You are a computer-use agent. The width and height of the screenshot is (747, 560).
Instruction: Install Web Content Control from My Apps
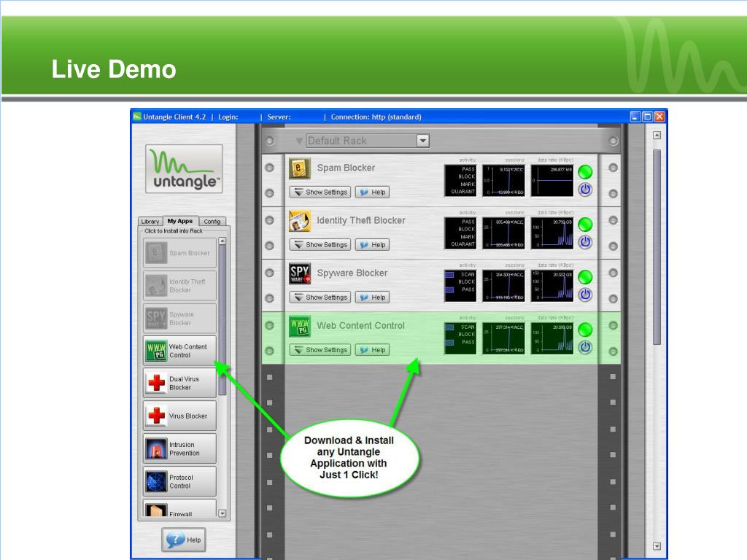tap(179, 351)
